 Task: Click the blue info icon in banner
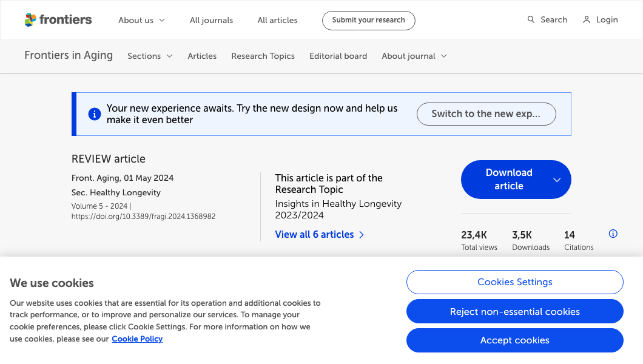(95, 114)
